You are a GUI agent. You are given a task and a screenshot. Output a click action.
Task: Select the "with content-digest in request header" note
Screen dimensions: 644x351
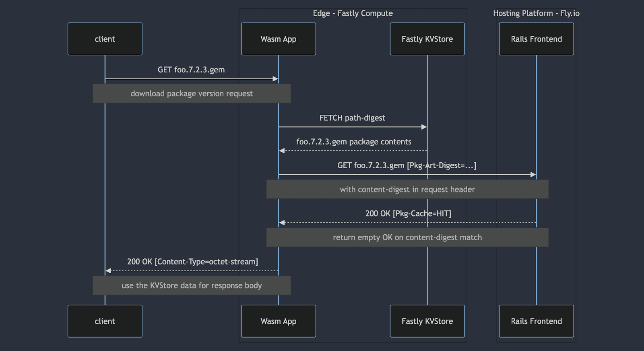pyautogui.click(x=407, y=190)
